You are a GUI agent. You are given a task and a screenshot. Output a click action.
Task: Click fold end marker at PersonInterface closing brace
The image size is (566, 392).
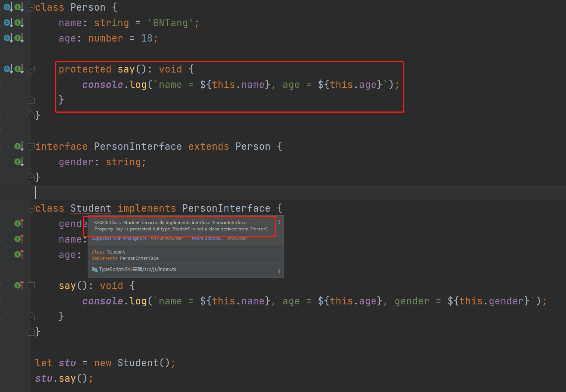click(31, 177)
